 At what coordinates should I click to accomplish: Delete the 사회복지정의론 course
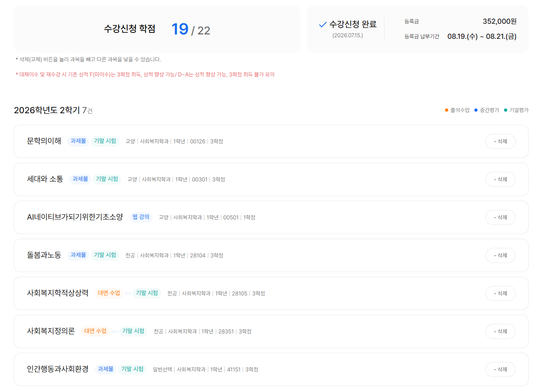[x=500, y=331]
